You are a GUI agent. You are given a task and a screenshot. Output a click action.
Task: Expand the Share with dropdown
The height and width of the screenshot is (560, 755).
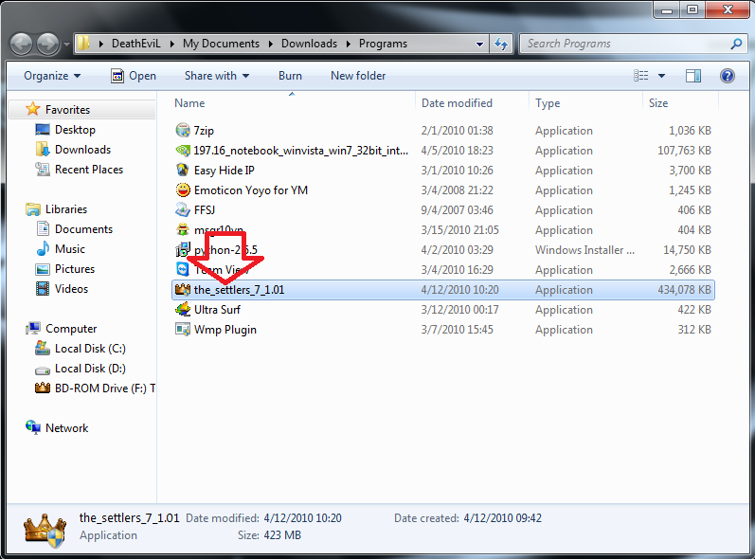click(216, 76)
